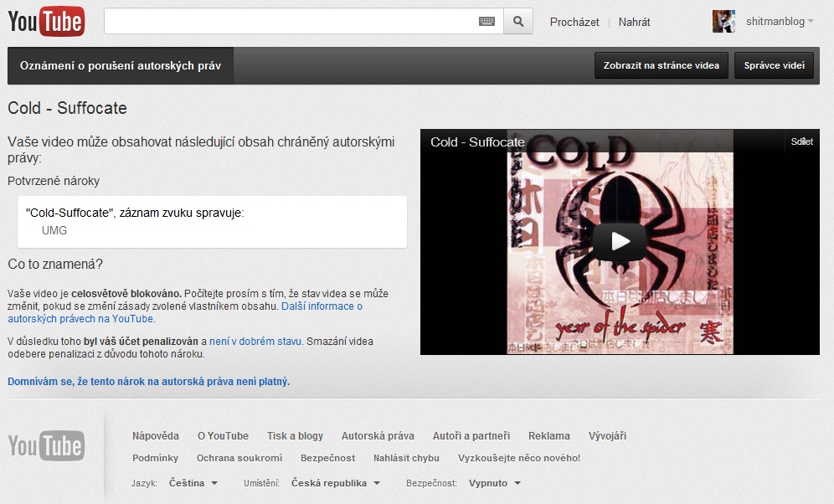Click the Nápověda help footer link
834x504 pixels.
pyautogui.click(x=156, y=435)
